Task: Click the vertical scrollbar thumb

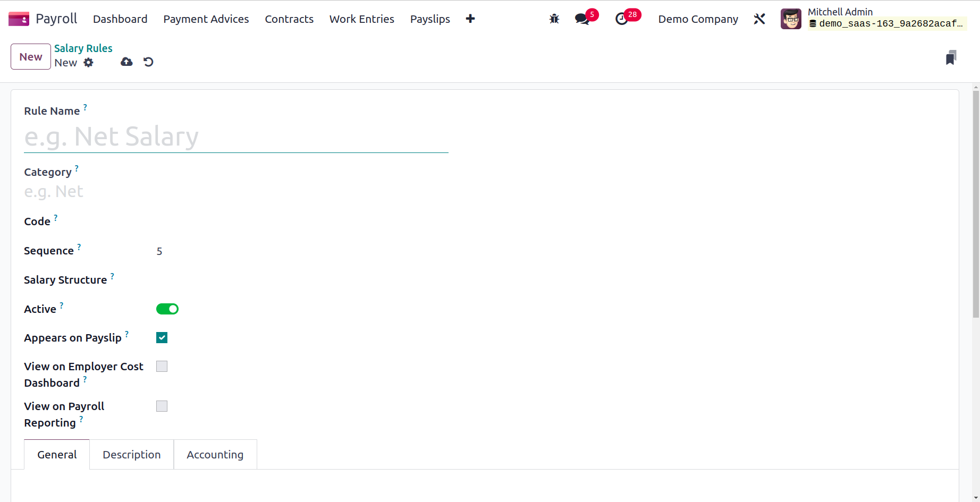Action: (976, 205)
